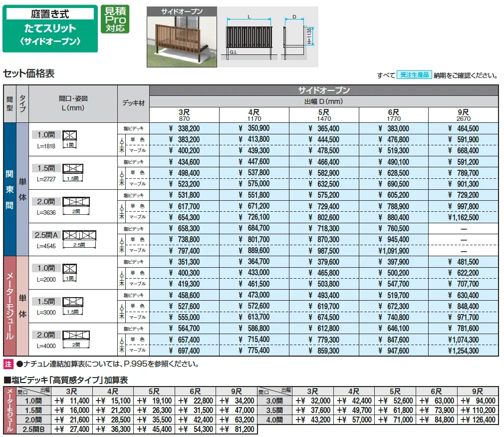This screenshot has height=437, width=504.
Task: Click the surcharge +¥126,400
Action: [478, 420]
